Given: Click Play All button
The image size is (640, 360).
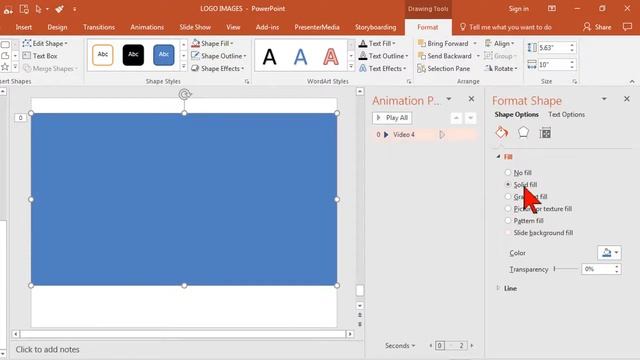Looking at the screenshot, I should point(392,118).
